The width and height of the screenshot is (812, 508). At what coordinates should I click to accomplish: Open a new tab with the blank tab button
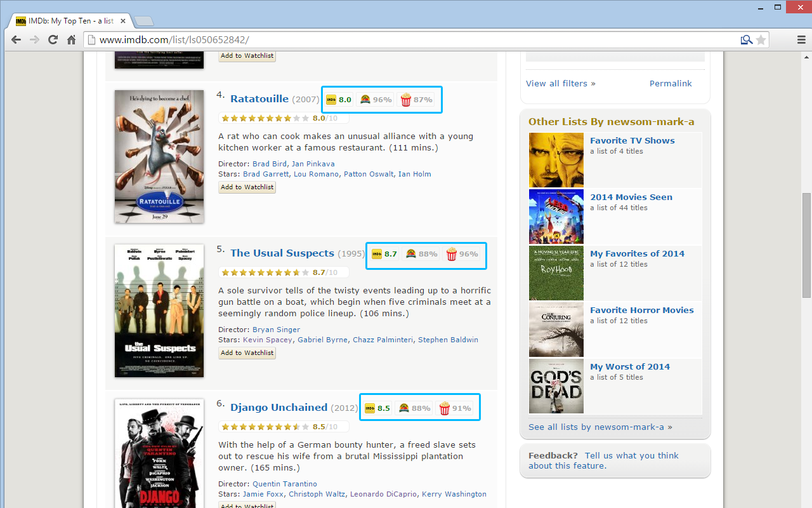point(143,22)
